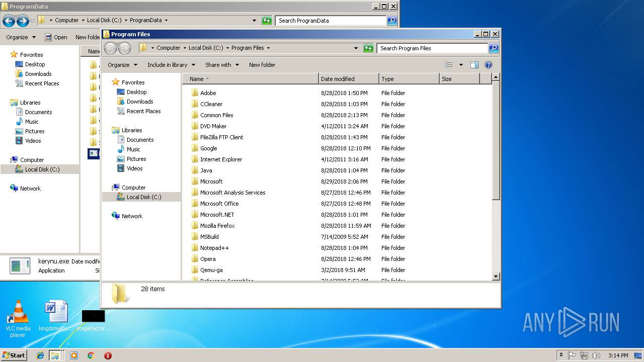Screen dimensions: 644x362
Task: Select VLC media player desktop shortcut
Action: 18,319
